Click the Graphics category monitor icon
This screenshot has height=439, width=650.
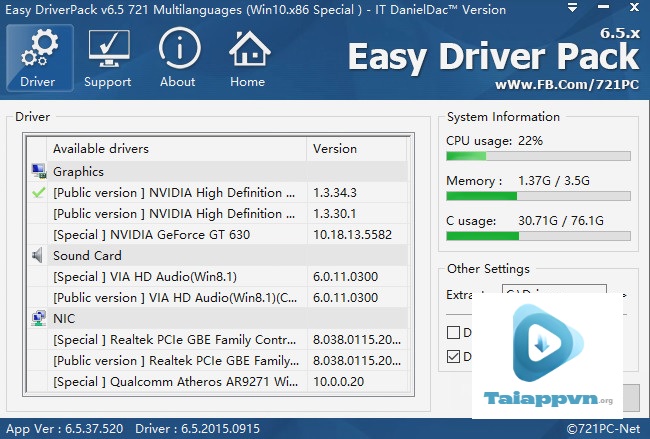coord(39,171)
